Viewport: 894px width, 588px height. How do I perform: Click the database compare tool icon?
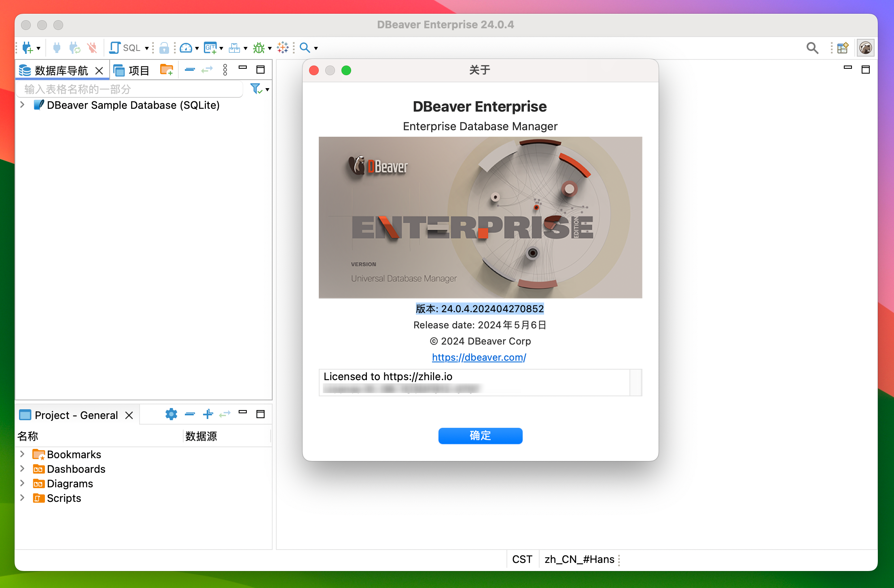(x=236, y=47)
